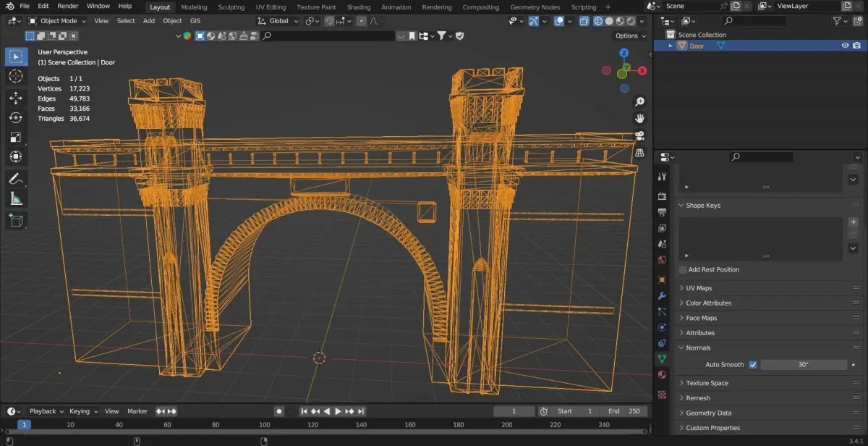Screen dimensions: 868x446
Task: Activate the 3D Cursor tool
Action: click(x=15, y=77)
